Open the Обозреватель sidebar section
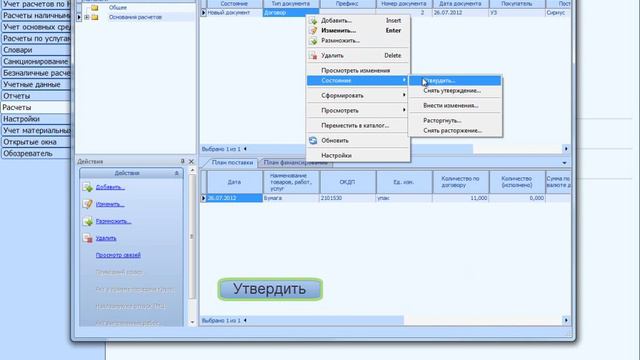This screenshot has height=360, width=640. pos(36,153)
